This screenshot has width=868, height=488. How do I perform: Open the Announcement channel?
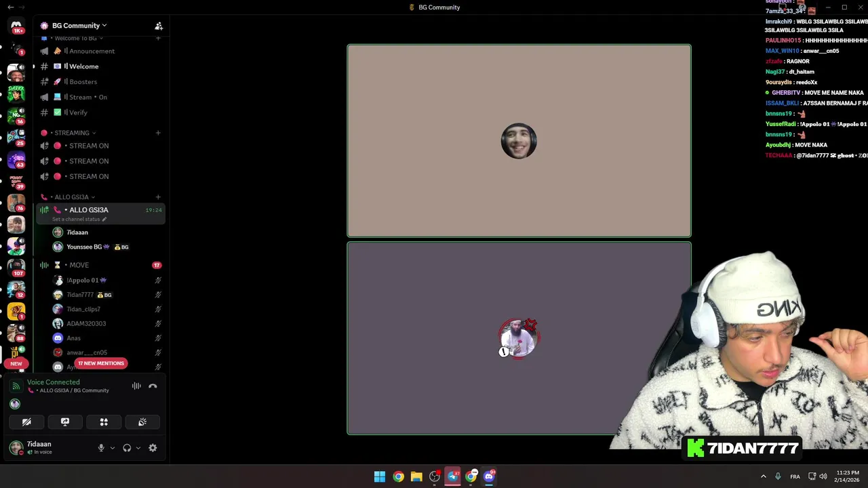tap(100, 51)
